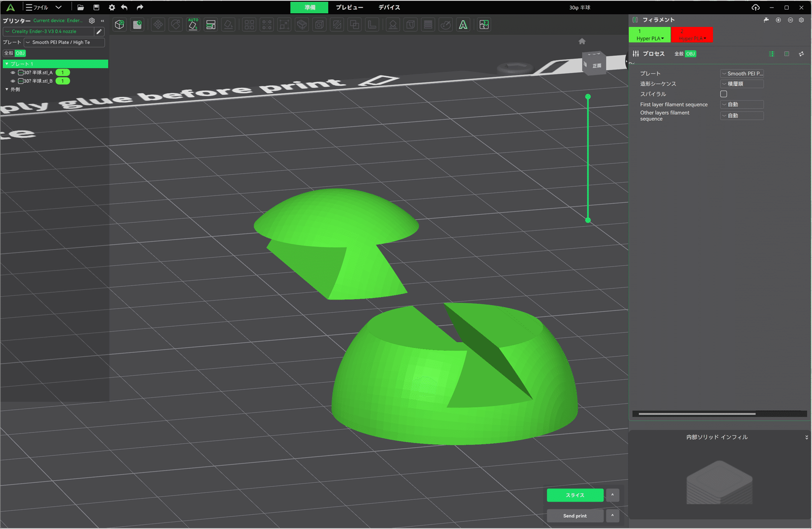Screen dimensions: 812x529
Task: Switch to the 準備 tab
Action: click(x=310, y=7)
